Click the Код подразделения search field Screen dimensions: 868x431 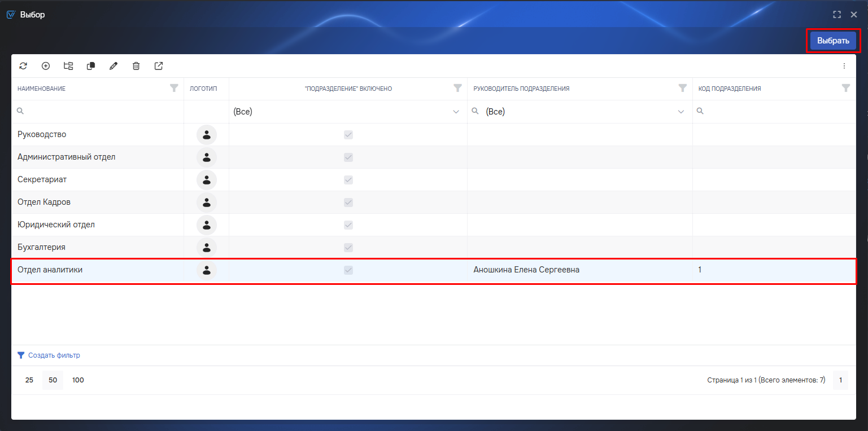(774, 112)
